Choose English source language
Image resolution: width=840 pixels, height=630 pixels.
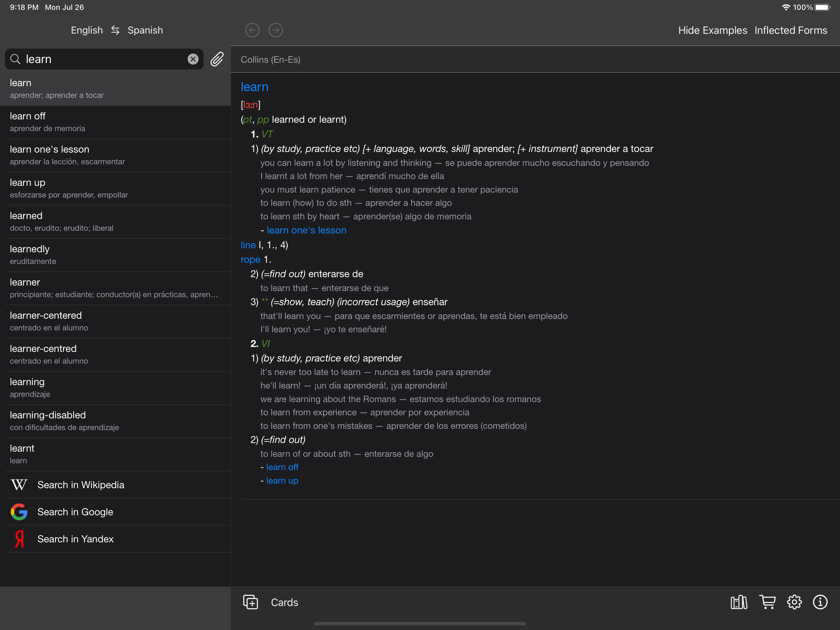[x=87, y=30]
